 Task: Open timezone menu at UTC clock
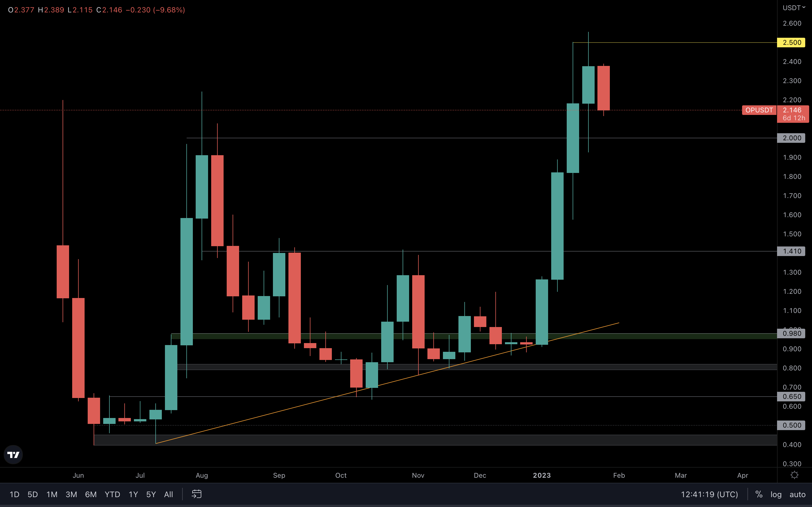[x=709, y=494]
